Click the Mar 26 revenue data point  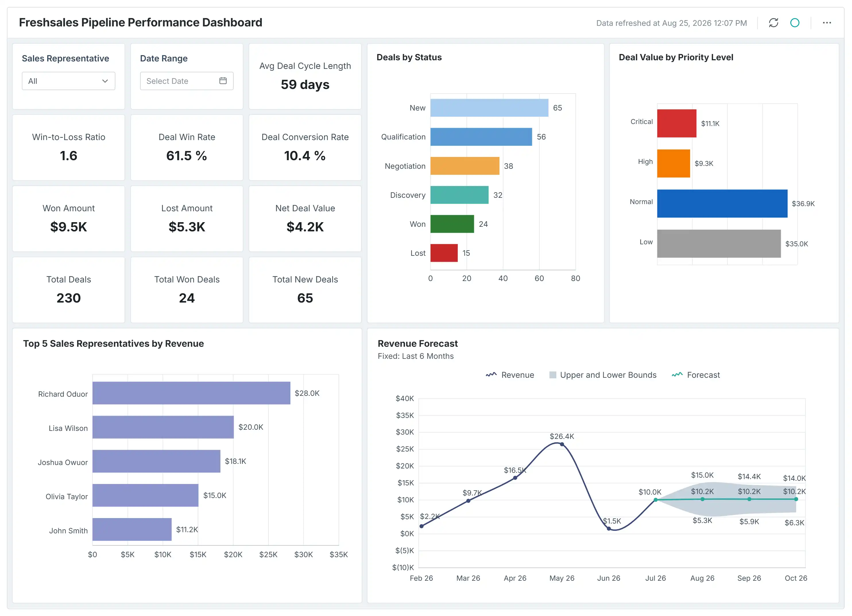point(468,501)
